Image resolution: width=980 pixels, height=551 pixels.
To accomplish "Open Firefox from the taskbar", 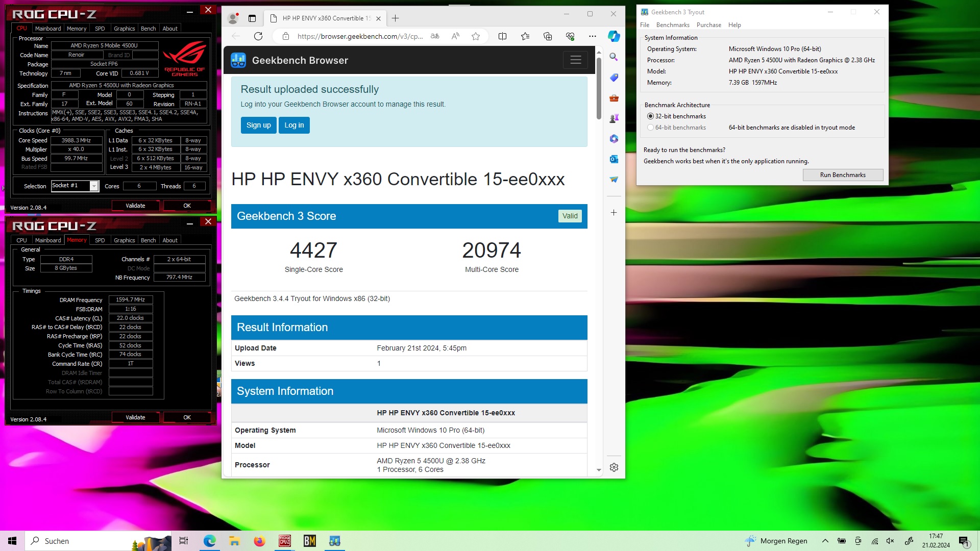I will [259, 541].
